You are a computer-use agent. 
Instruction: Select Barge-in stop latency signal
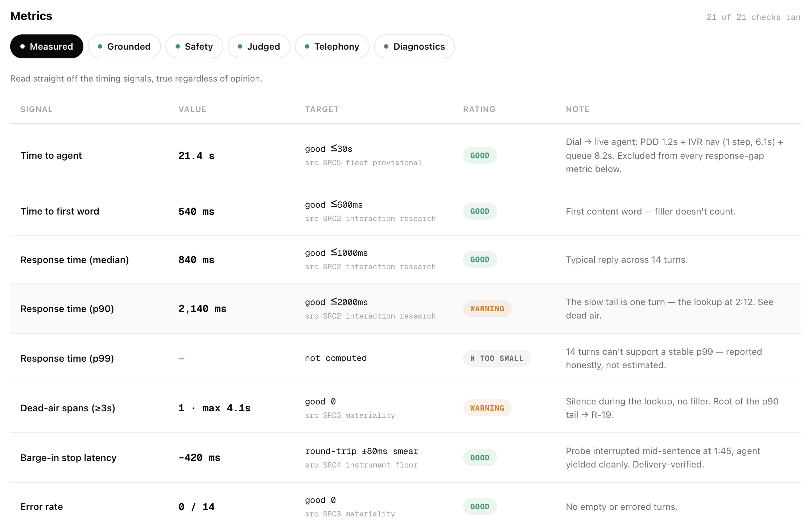pos(69,458)
